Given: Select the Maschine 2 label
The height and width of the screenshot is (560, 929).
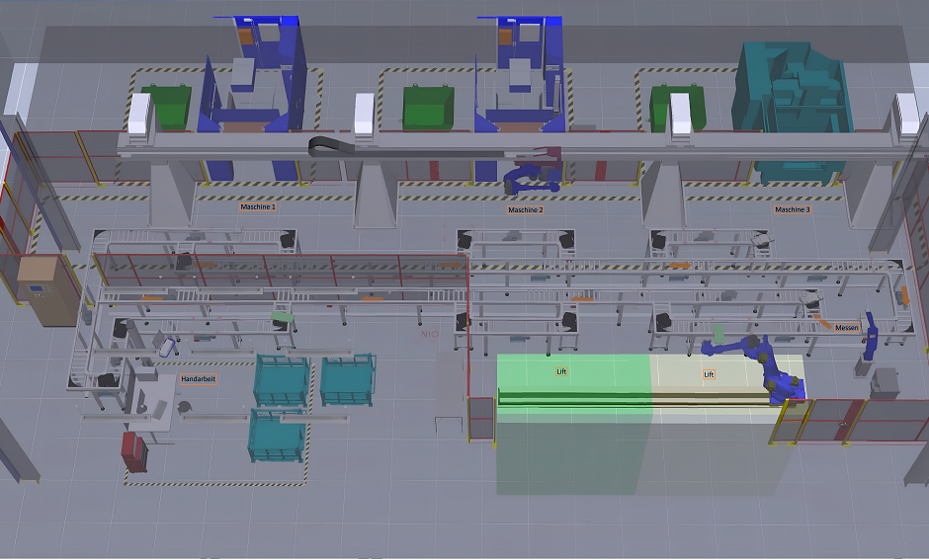Looking at the screenshot, I should pyautogui.click(x=525, y=210).
